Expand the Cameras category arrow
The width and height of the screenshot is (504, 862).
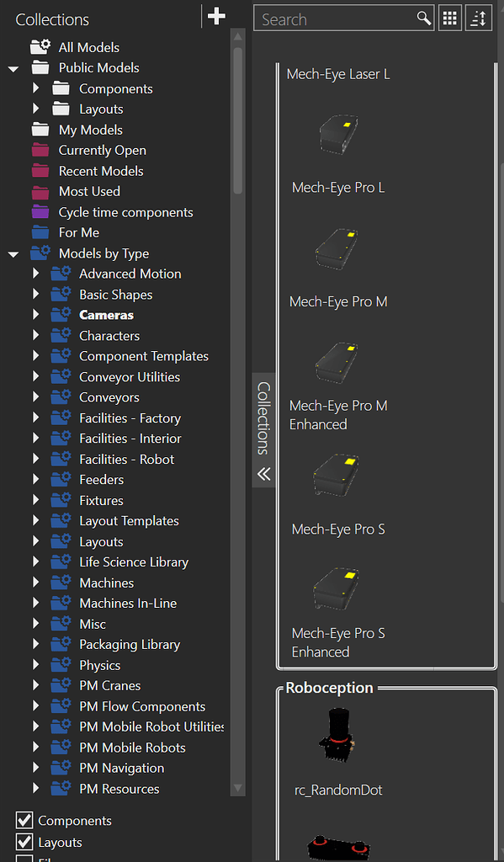(x=35, y=315)
